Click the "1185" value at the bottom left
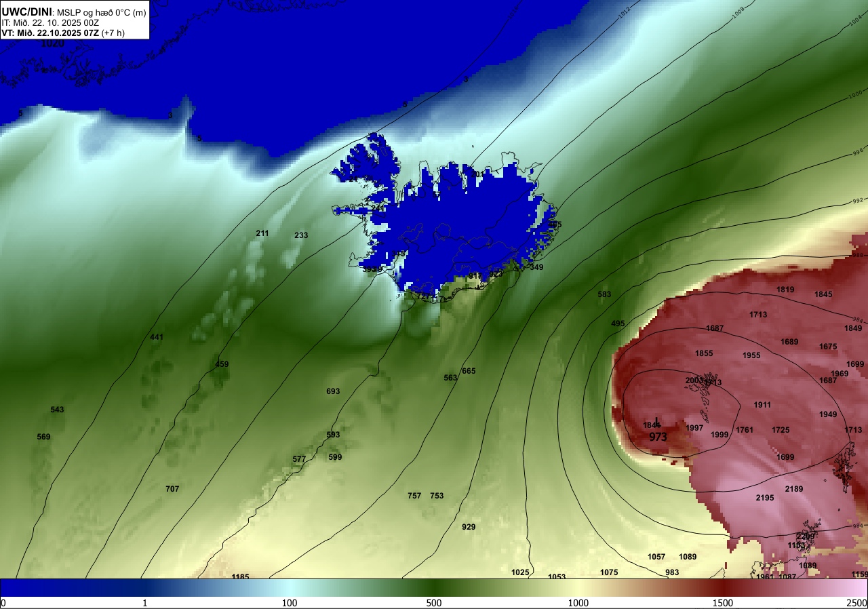The image size is (868, 609). point(240,576)
